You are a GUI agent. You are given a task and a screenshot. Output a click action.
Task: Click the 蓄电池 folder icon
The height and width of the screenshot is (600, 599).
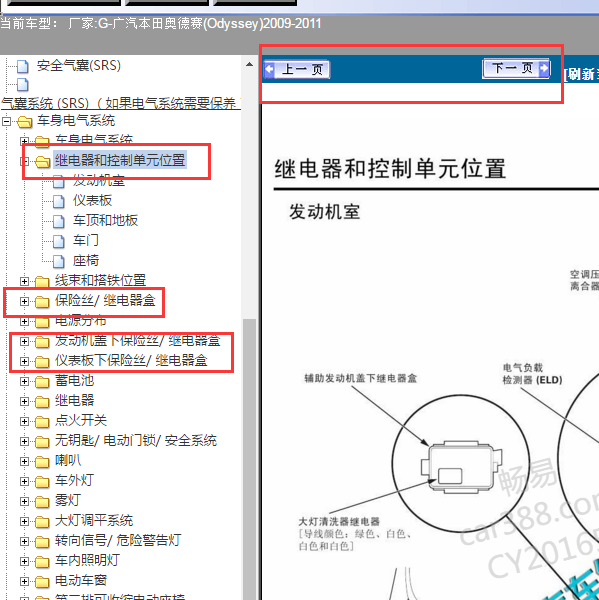42,382
